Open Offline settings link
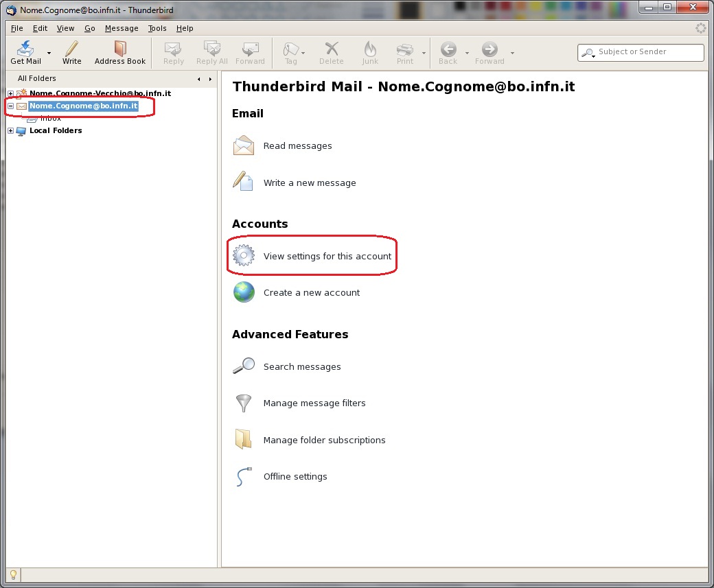 (295, 476)
